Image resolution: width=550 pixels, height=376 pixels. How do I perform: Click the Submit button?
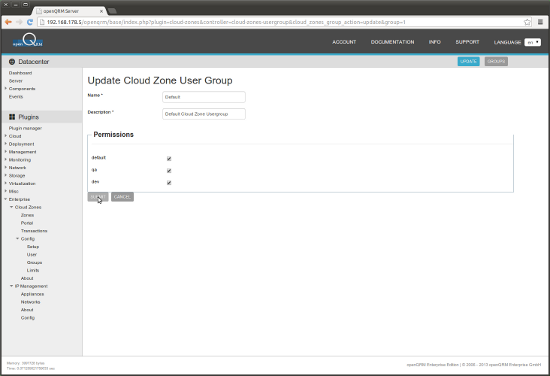pos(98,197)
